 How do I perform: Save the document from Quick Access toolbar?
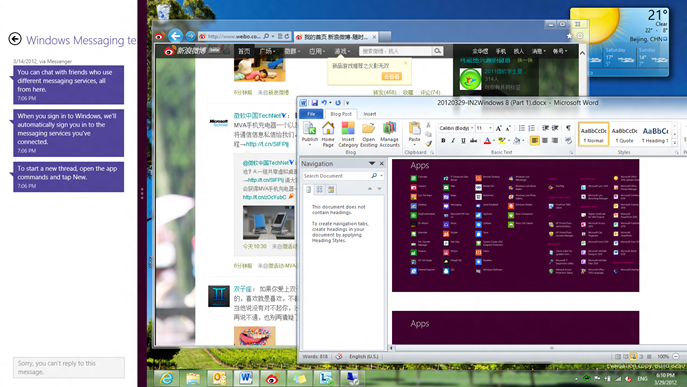pyautogui.click(x=315, y=103)
